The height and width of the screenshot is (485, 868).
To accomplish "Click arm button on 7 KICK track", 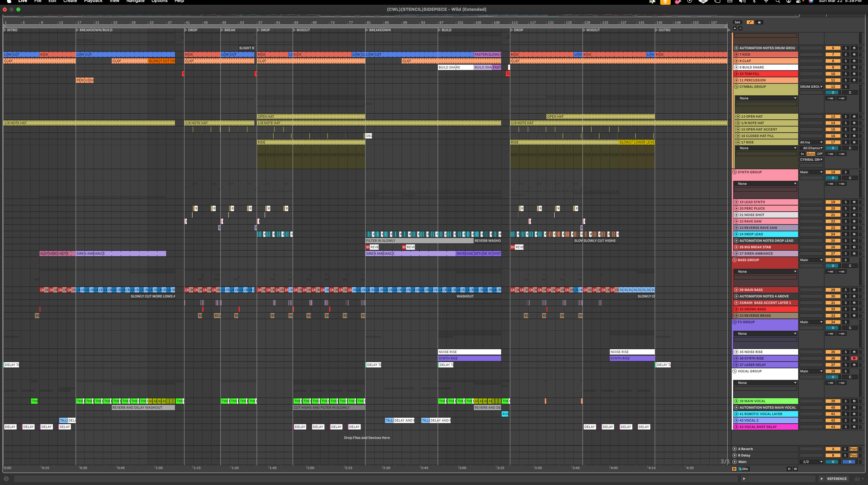I will click(x=854, y=55).
